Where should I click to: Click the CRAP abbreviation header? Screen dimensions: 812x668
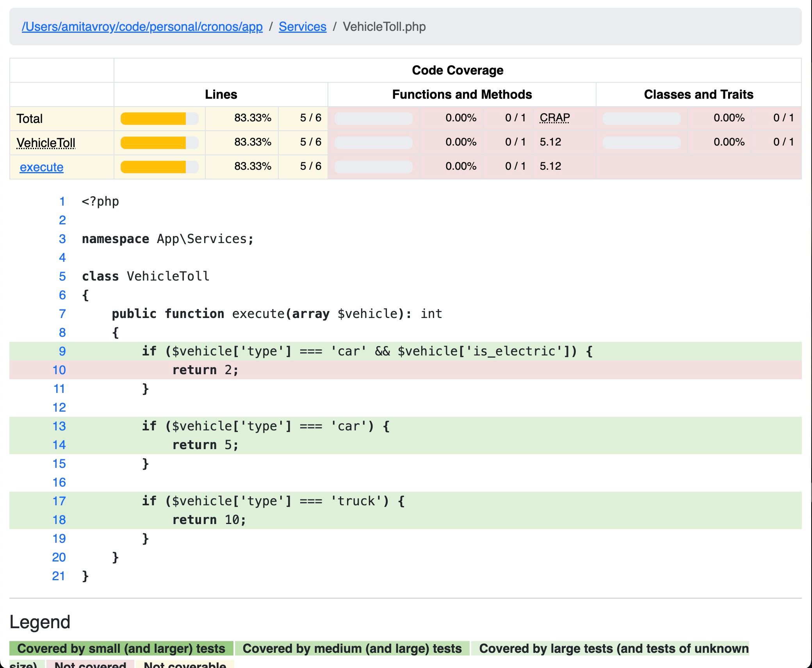pyautogui.click(x=555, y=117)
